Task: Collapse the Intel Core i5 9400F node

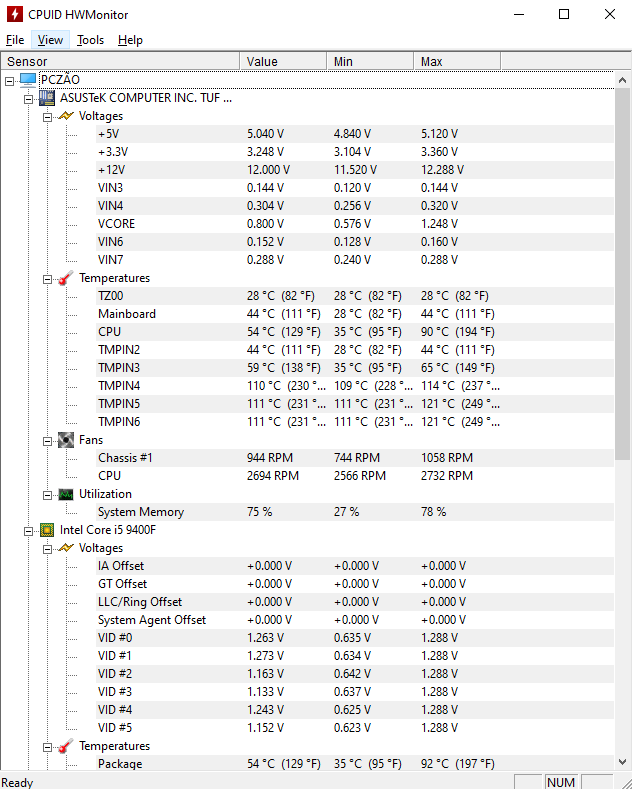Action: (28, 531)
